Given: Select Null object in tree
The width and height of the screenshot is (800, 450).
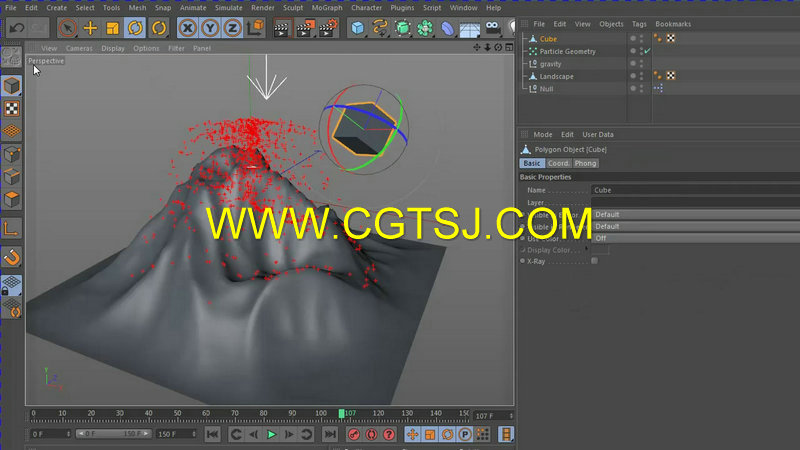Looking at the screenshot, I should (x=546, y=89).
